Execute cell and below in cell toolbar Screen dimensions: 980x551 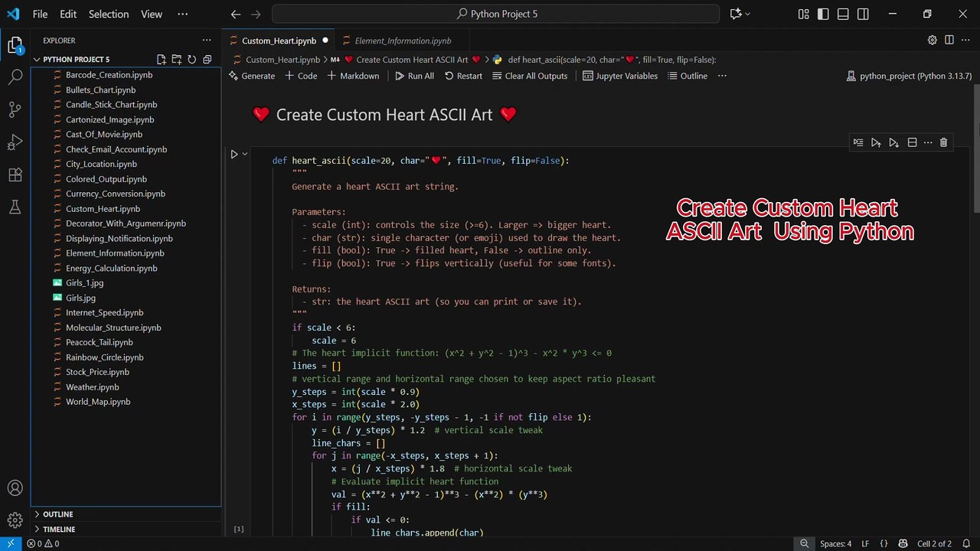(893, 142)
